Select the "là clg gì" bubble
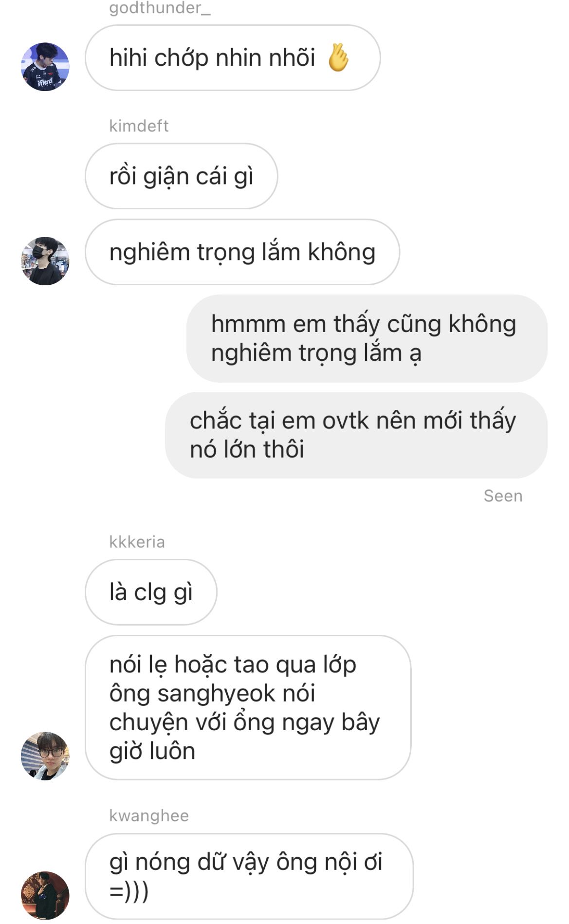Viewport: 569px width, 924px height. [151, 592]
